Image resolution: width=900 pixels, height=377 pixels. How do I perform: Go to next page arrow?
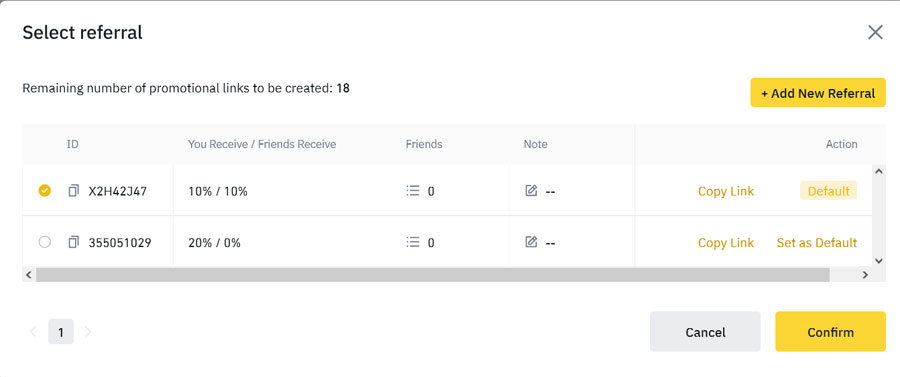pyautogui.click(x=88, y=332)
